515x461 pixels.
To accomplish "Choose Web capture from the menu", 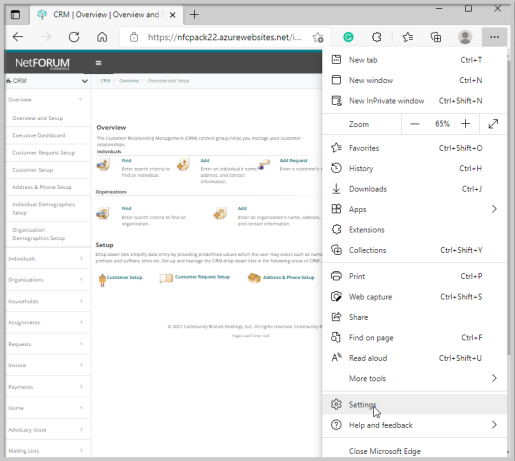I will pyautogui.click(x=414, y=297).
